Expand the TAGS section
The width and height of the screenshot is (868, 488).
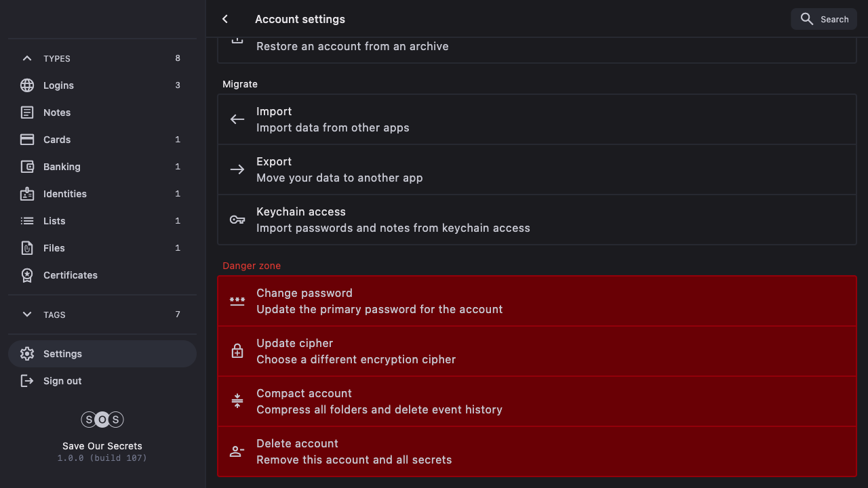pyautogui.click(x=27, y=314)
